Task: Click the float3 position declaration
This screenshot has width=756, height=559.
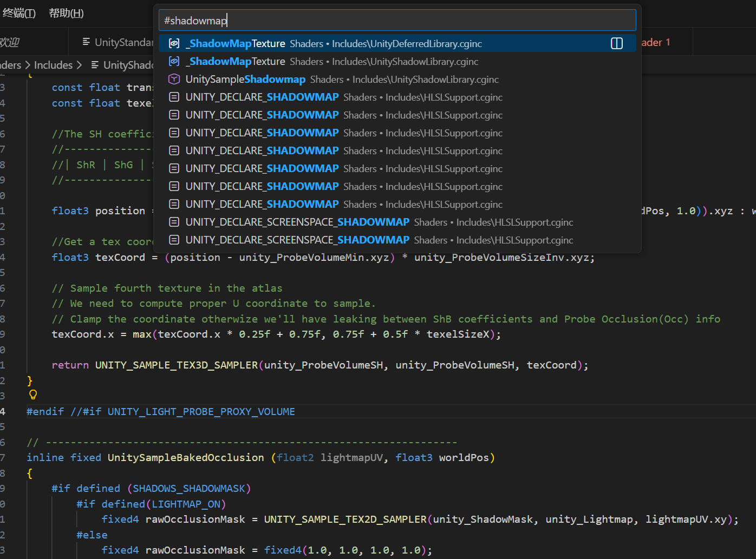Action: tap(98, 211)
